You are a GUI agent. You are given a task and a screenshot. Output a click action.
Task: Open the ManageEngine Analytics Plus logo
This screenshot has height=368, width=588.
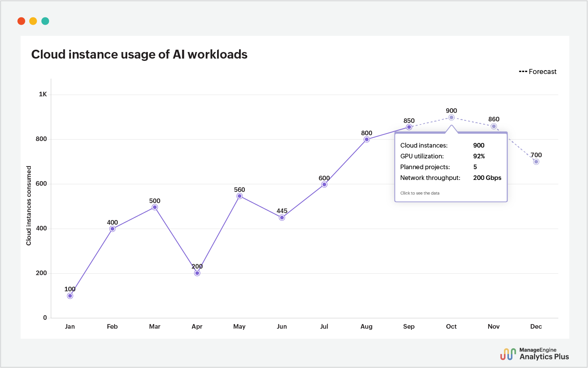tap(534, 353)
